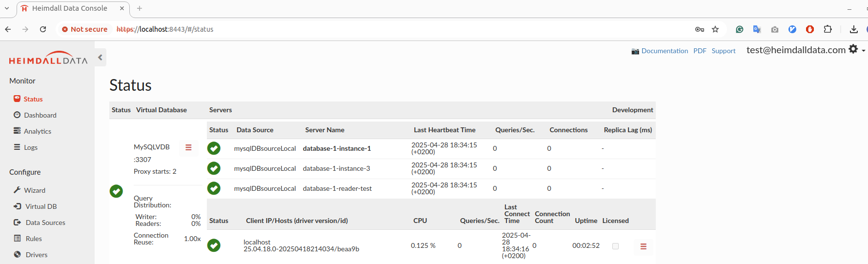
Task: Toggle the Licensed checkbox for localhost
Action: (615, 246)
